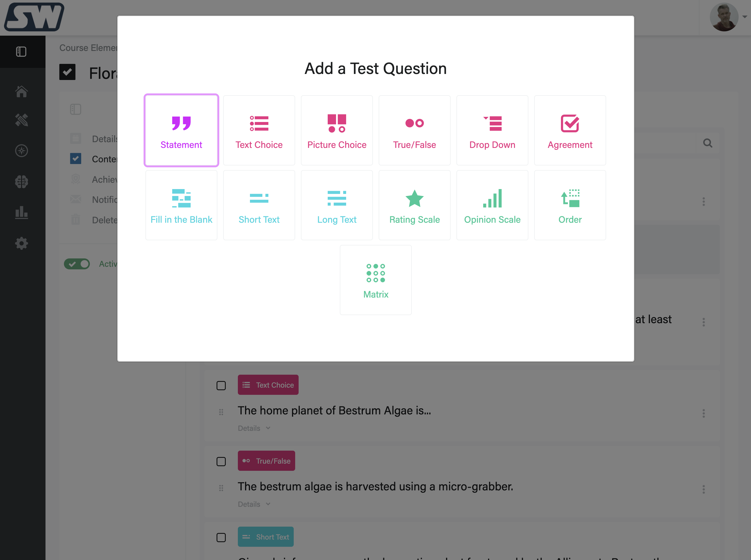Choose the Agreement question type
This screenshot has width=751, height=560.
[570, 131]
